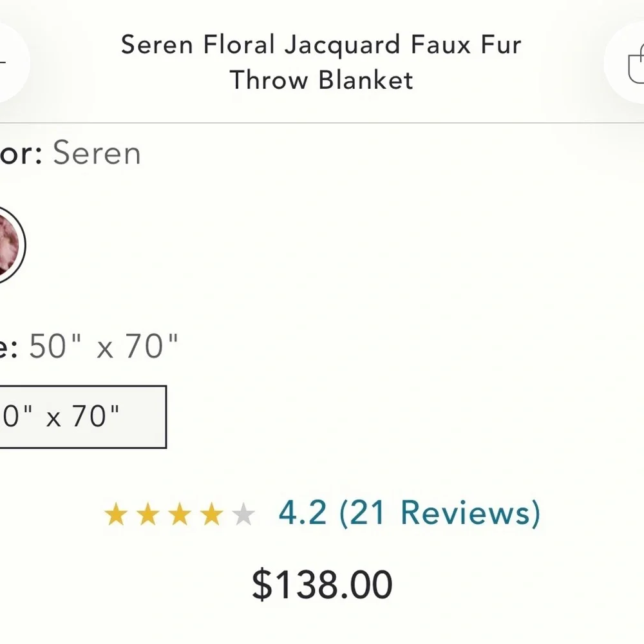The height and width of the screenshot is (644, 644).
Task: Navigate back using the back arrow
Action: point(6,61)
